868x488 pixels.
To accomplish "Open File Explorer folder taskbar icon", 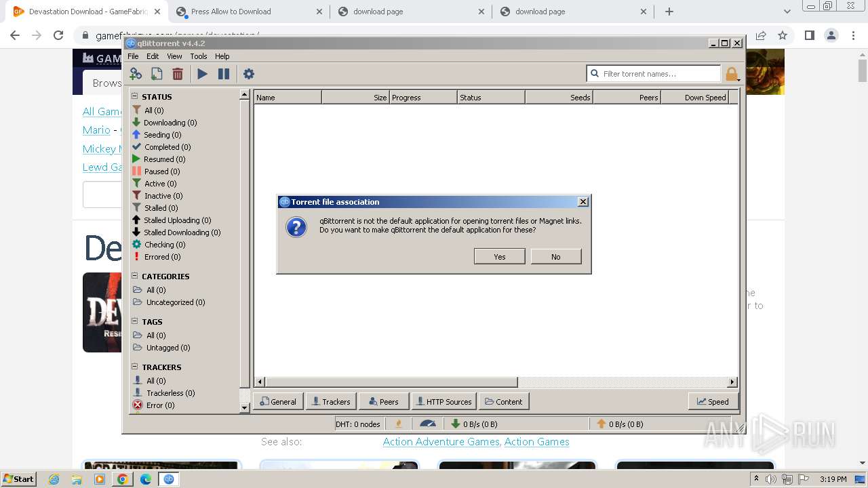I will click(x=77, y=479).
